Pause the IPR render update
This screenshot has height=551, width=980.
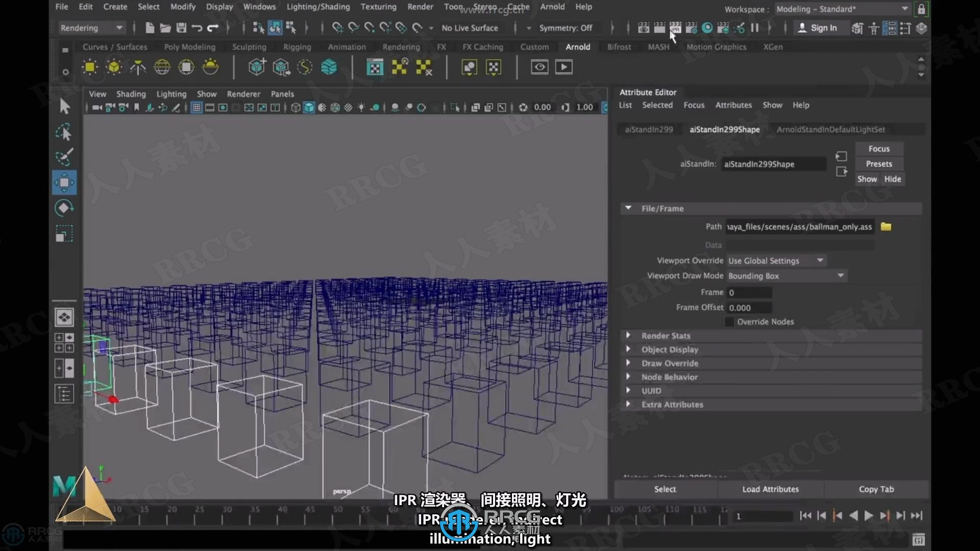755,28
